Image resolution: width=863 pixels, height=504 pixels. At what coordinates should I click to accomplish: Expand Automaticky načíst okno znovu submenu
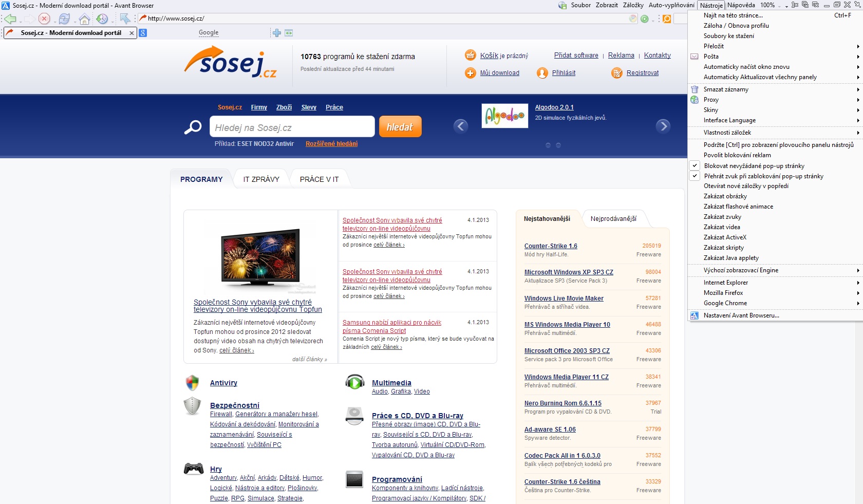coord(775,67)
